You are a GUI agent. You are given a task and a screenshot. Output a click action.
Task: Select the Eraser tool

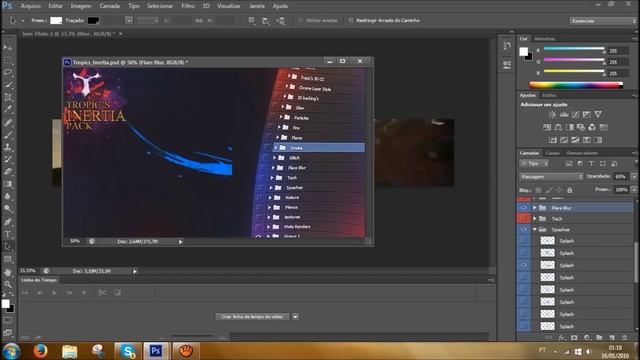point(8,171)
